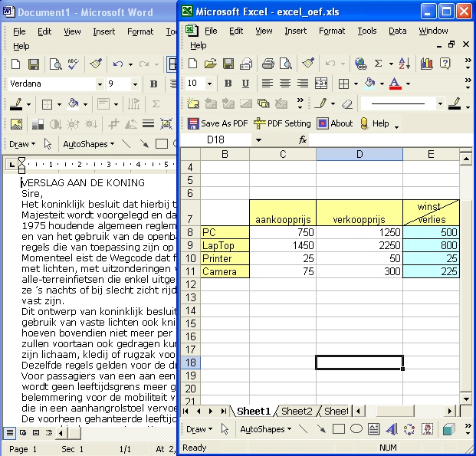Click Help button in PDF toolbar
Screen dimensions: 476x456
(x=374, y=123)
